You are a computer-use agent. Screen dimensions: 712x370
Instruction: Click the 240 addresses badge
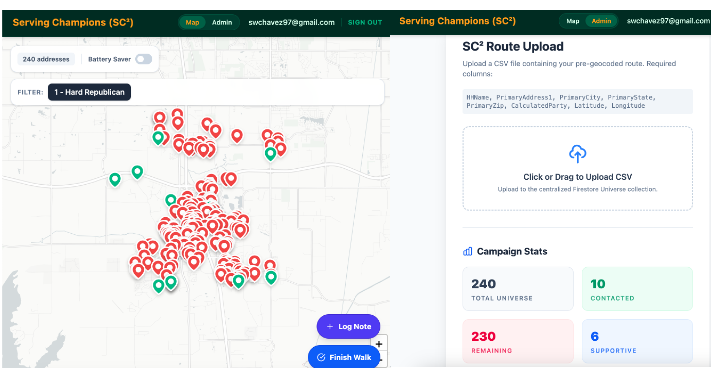coord(46,59)
